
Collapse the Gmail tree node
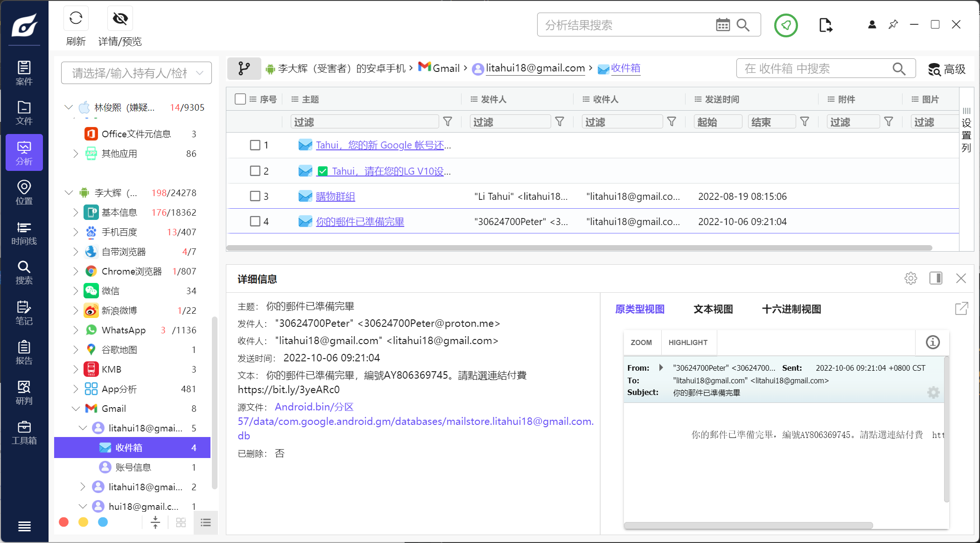point(76,409)
